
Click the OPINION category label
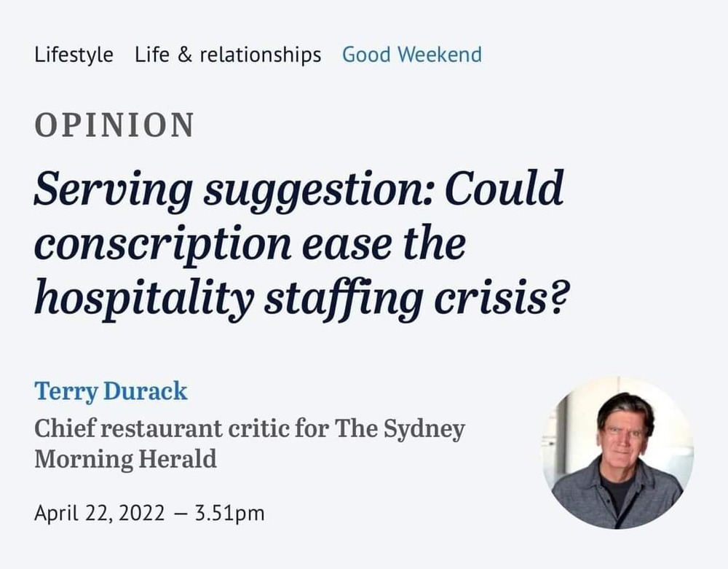(x=114, y=126)
